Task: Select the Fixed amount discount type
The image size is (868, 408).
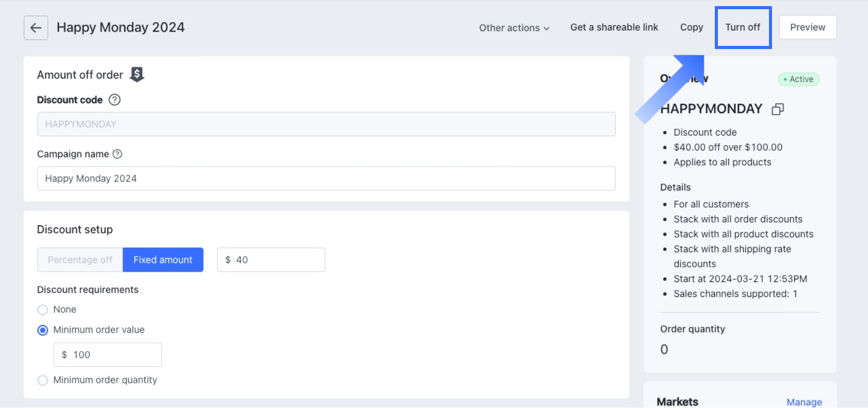Action: point(163,260)
